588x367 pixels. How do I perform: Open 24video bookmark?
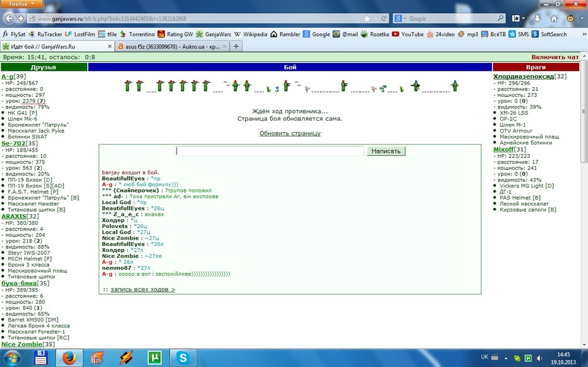click(441, 34)
